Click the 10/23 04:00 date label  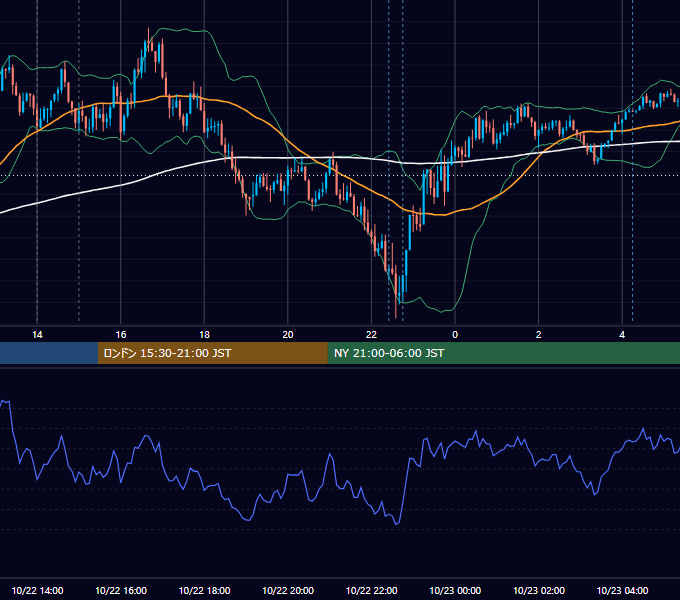point(622,590)
